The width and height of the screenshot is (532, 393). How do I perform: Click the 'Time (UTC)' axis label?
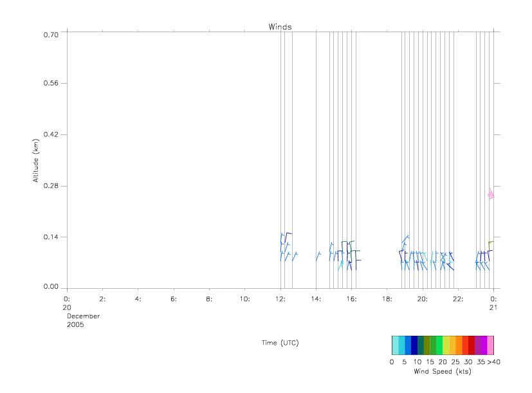[x=280, y=343]
